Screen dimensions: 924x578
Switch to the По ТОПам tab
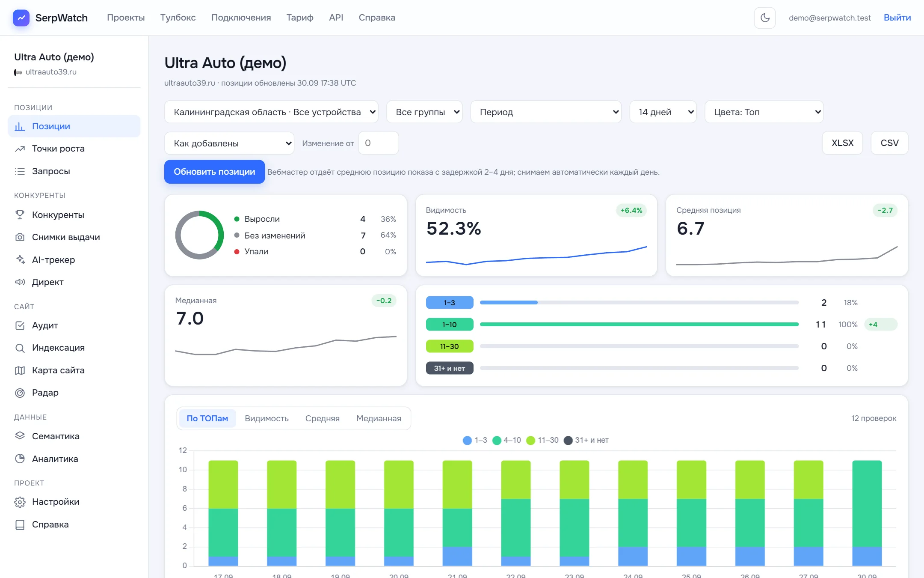[207, 418]
